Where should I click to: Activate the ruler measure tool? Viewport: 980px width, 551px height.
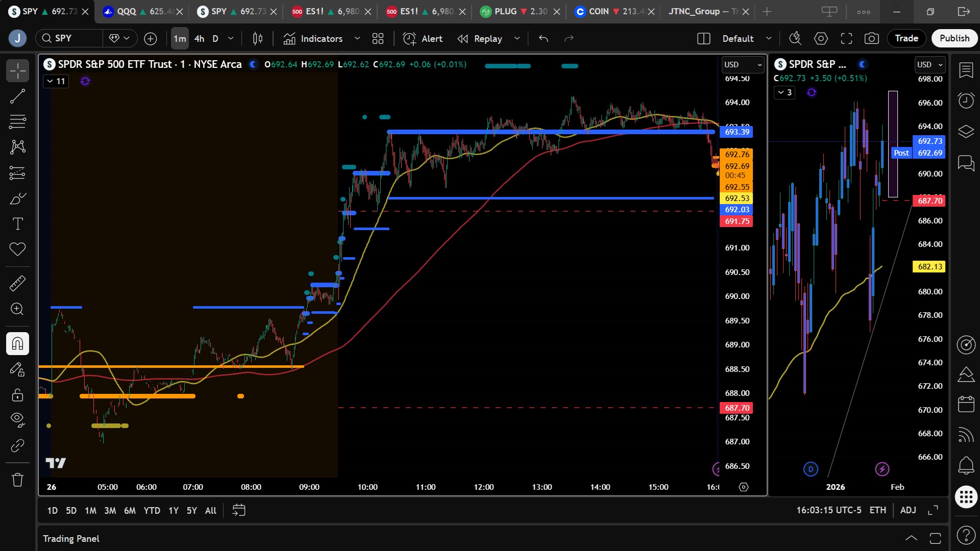pyautogui.click(x=17, y=283)
